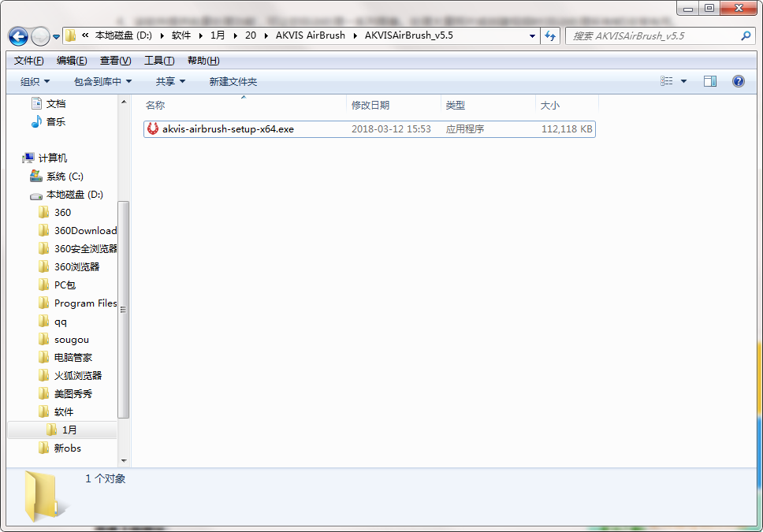Open Help with the question mark icon
763x532 pixels.
click(x=739, y=81)
